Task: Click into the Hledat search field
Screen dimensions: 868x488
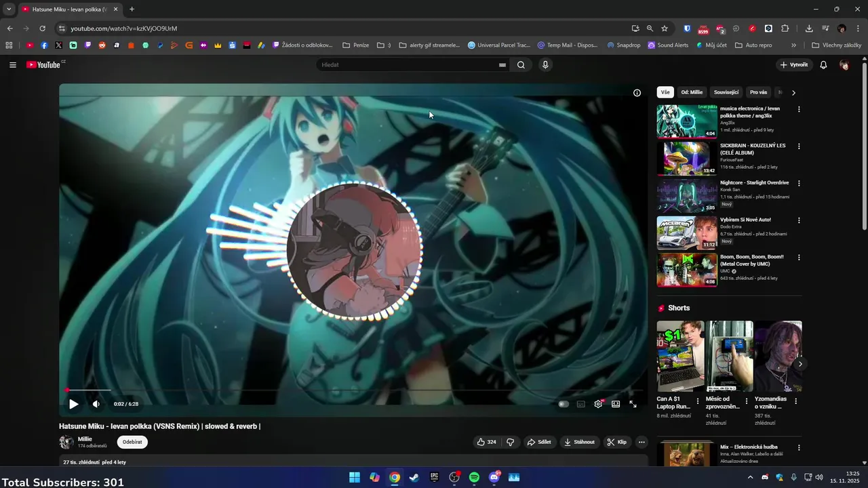Action: point(409,65)
